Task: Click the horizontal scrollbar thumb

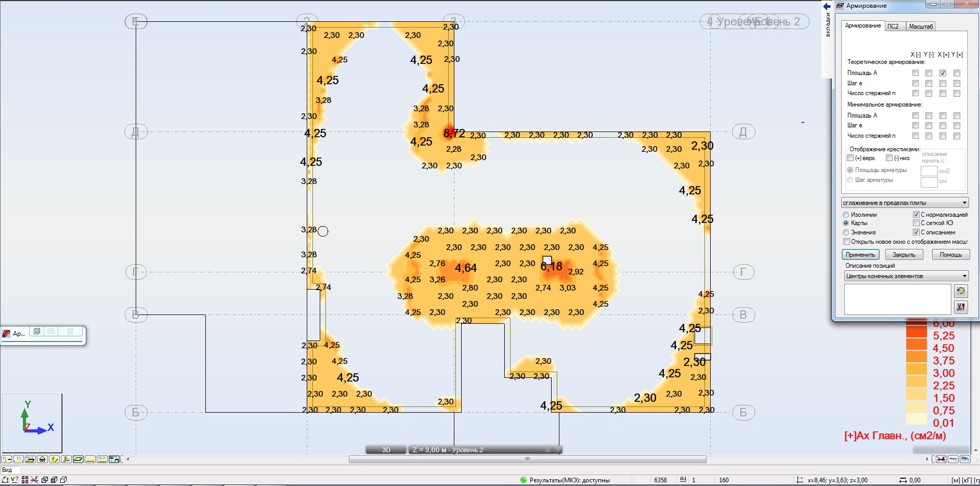Action: (x=528, y=459)
